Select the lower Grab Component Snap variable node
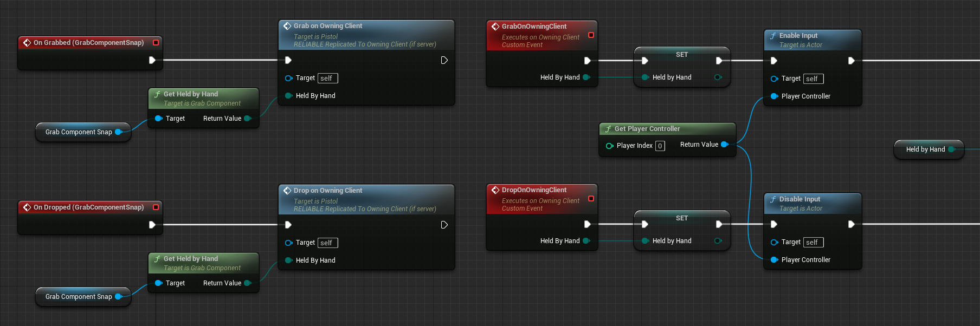Image resolution: width=980 pixels, height=326 pixels. click(83, 297)
